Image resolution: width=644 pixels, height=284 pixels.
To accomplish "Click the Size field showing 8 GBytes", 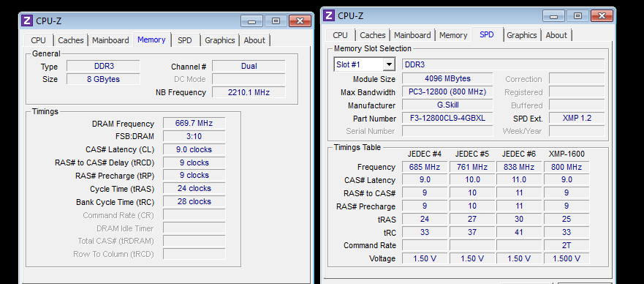I will pyautogui.click(x=103, y=79).
